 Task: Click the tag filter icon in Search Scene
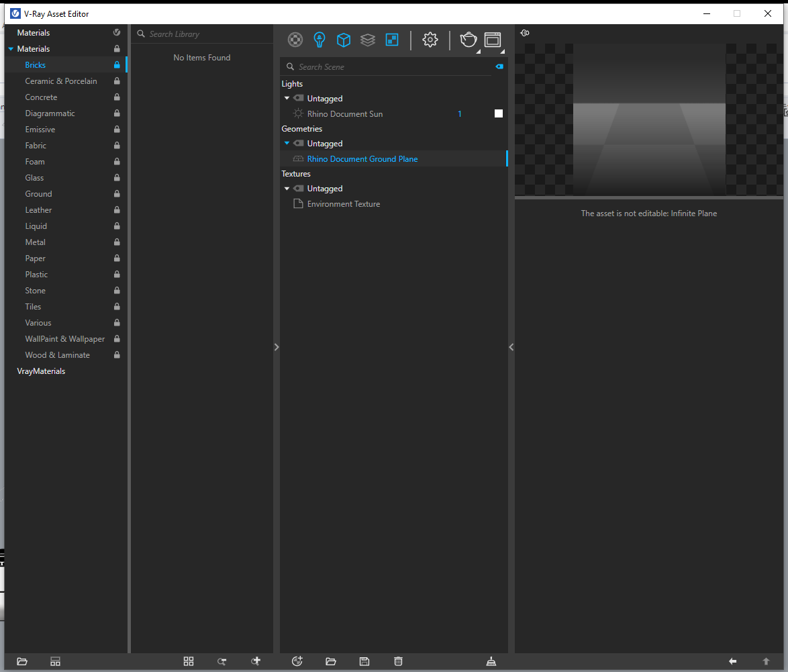click(x=499, y=66)
